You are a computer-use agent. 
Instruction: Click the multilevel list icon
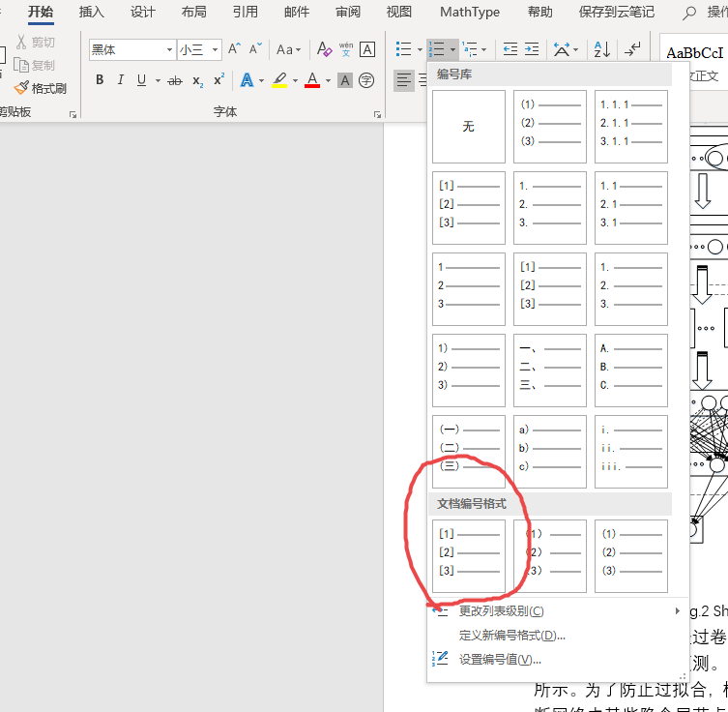click(470, 48)
